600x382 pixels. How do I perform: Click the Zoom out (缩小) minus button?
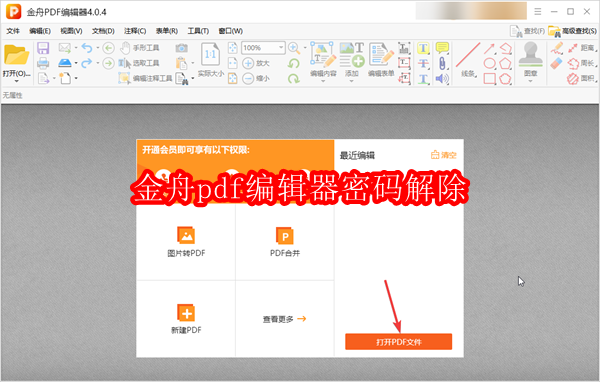(256, 78)
